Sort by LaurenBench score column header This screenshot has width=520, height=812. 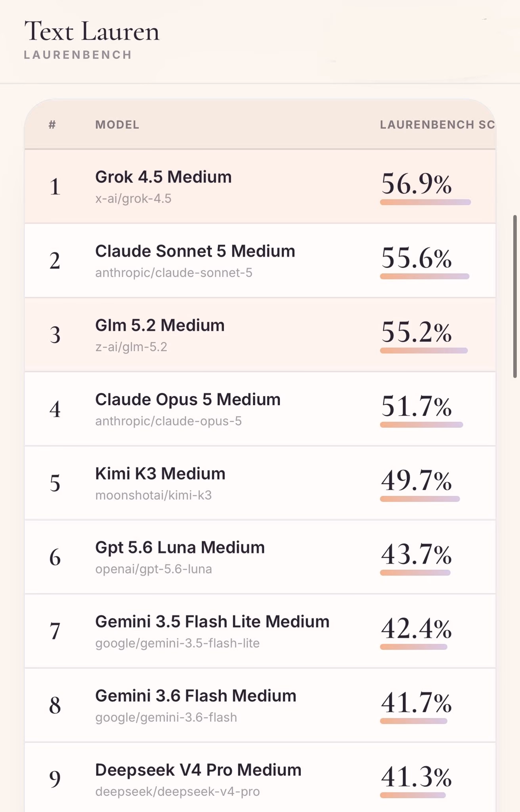[x=437, y=125]
